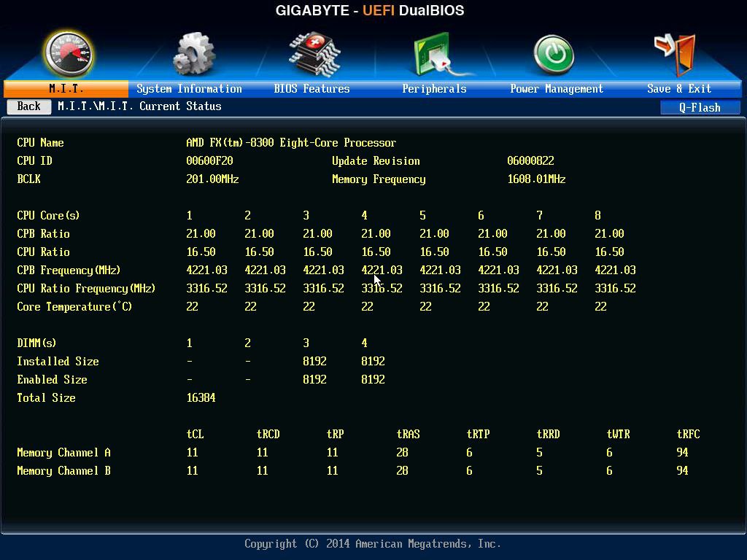Click the tRRD column header
This screenshot has width=747, height=560.
(548, 435)
